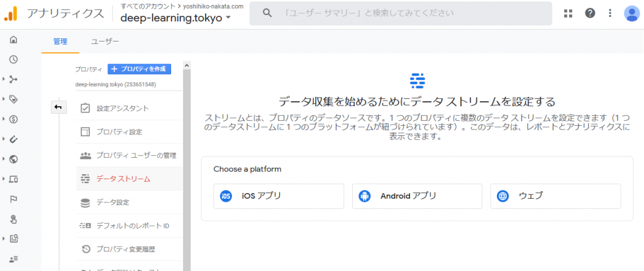Viewport: 644px width, 271px height.
Task: Click the property column scrollbar up arrow
Action: pyautogui.click(x=187, y=65)
